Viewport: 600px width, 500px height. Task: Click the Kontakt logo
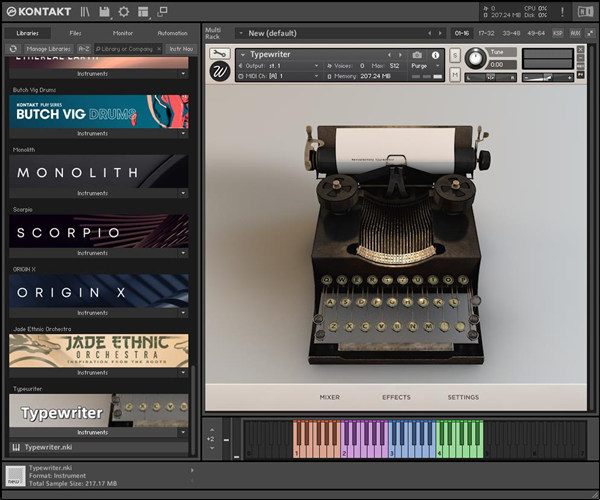39,12
